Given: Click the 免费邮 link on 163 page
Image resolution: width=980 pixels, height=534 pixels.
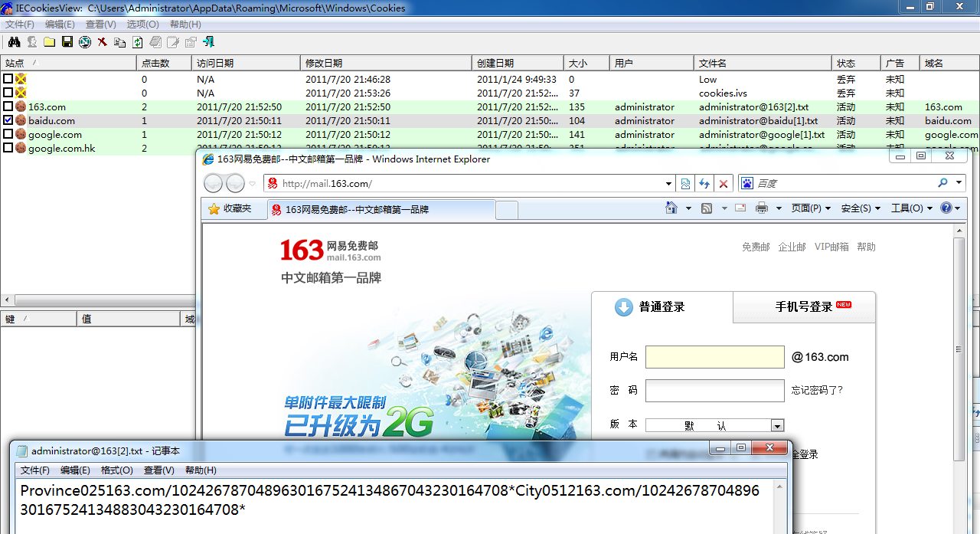Looking at the screenshot, I should coord(756,247).
